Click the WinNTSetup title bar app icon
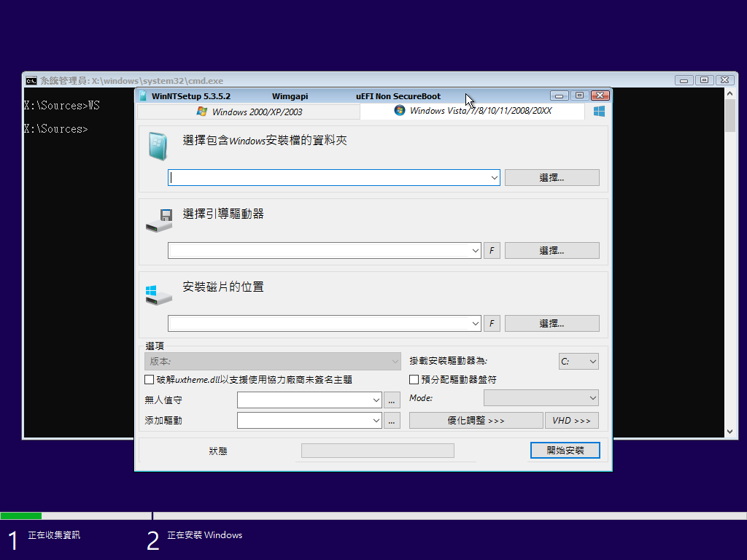The image size is (747, 560). (x=143, y=96)
